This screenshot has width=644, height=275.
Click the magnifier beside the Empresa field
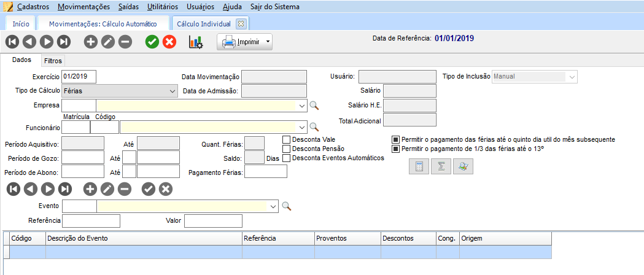coord(314,106)
